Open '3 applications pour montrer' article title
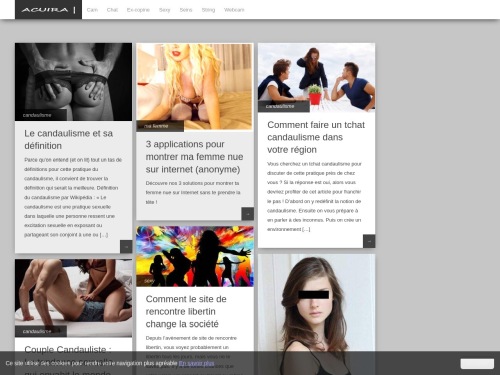The height and width of the screenshot is (375, 500). pos(194,157)
